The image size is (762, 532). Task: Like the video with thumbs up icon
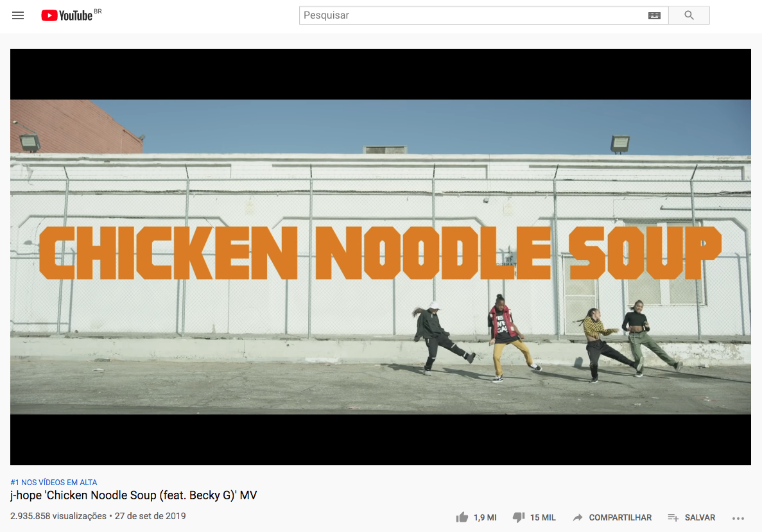tap(462, 517)
